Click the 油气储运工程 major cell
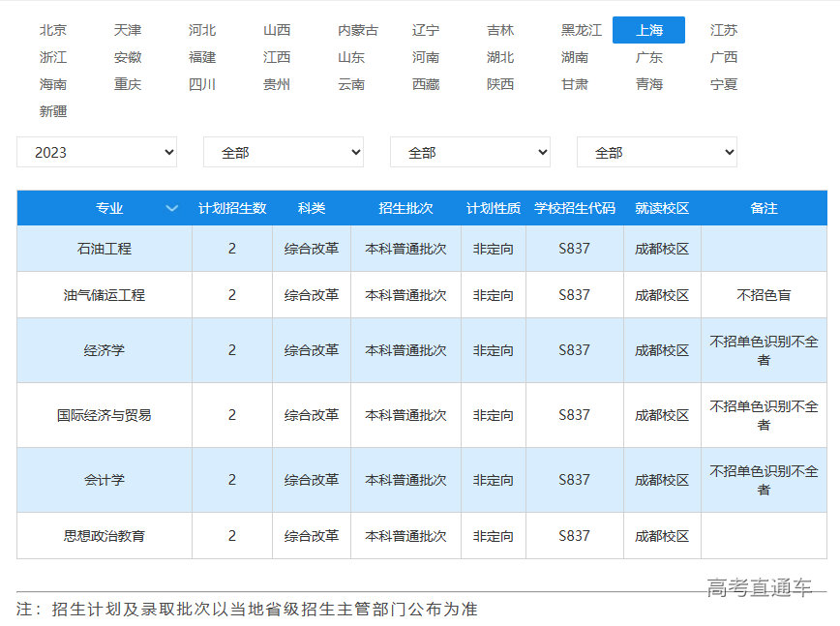 click(x=105, y=295)
